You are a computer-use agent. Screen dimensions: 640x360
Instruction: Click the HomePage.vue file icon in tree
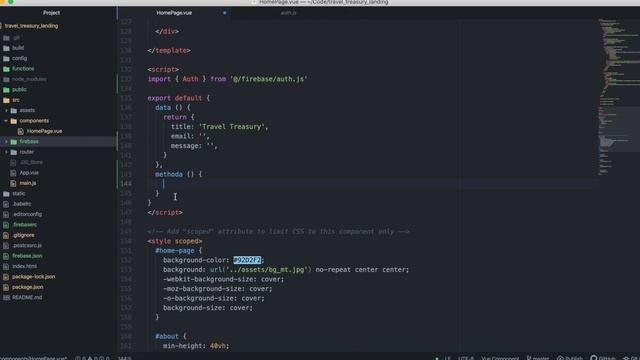tap(20, 131)
